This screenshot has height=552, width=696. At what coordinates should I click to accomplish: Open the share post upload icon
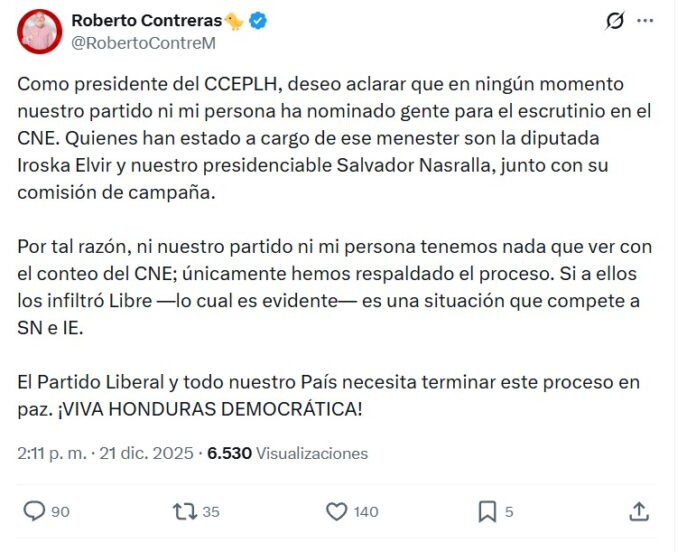(639, 511)
